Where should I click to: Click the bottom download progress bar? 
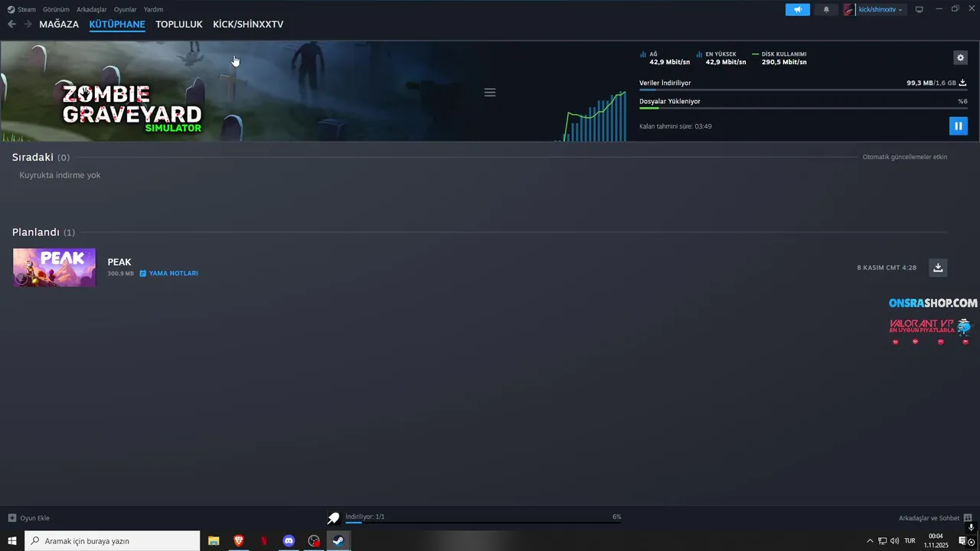482,523
